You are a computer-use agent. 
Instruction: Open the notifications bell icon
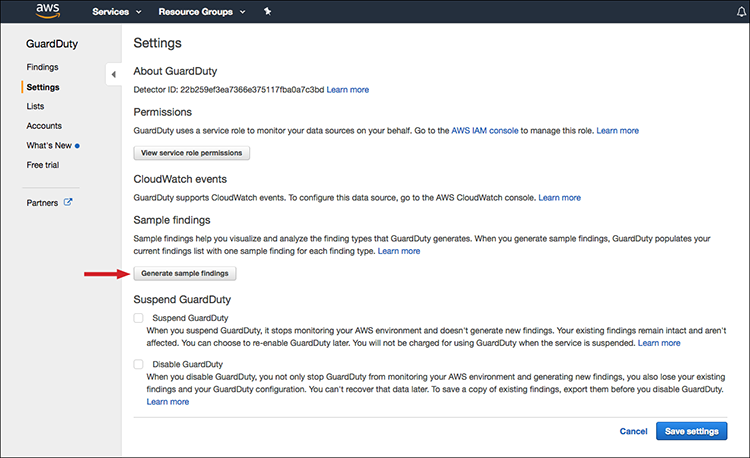pos(741,11)
